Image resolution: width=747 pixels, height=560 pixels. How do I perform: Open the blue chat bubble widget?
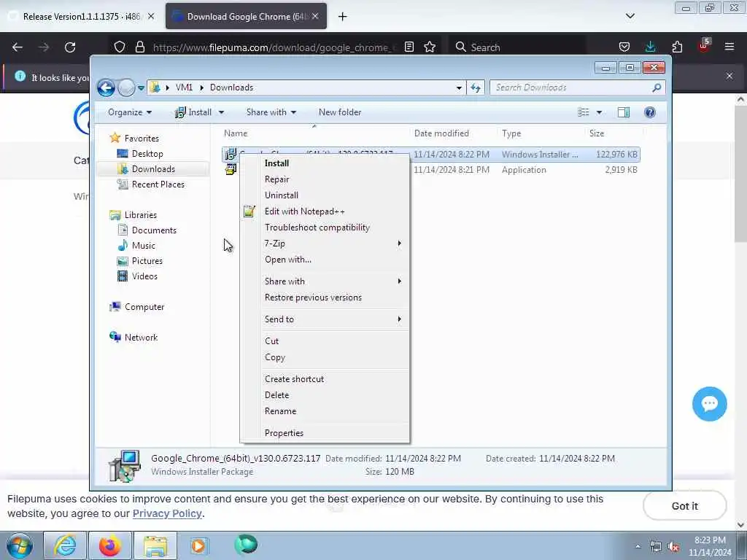coord(709,404)
